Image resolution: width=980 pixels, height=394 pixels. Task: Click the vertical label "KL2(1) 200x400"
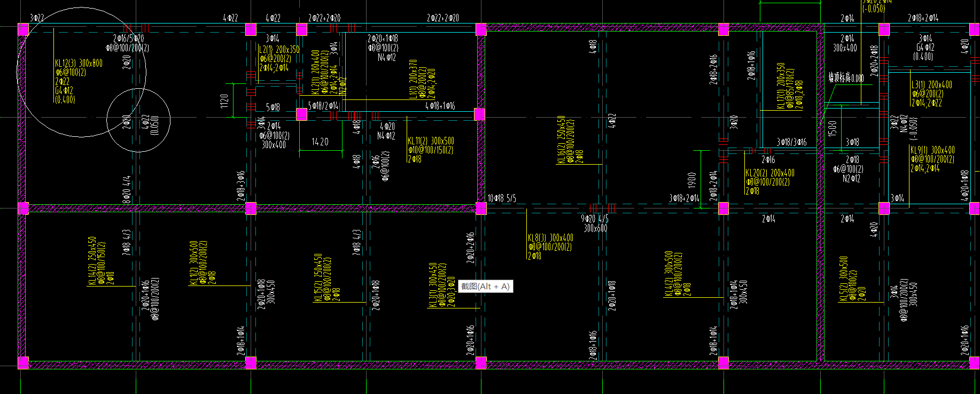pos(315,73)
